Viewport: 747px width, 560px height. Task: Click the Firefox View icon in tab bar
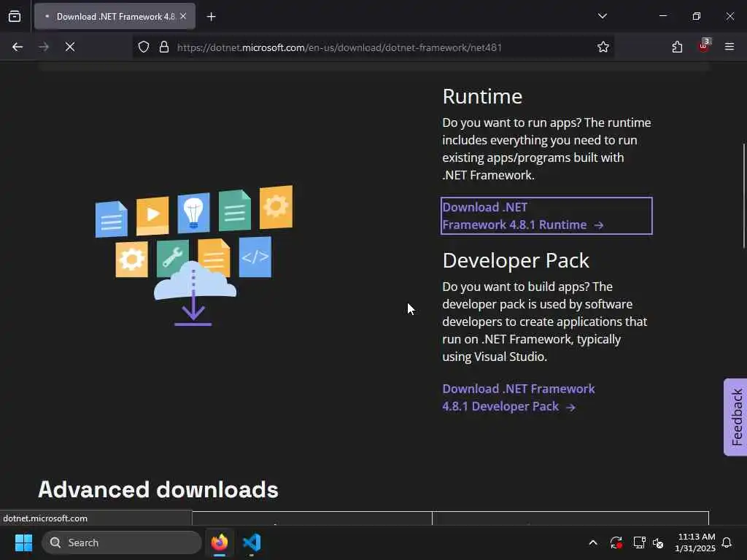pyautogui.click(x=15, y=17)
